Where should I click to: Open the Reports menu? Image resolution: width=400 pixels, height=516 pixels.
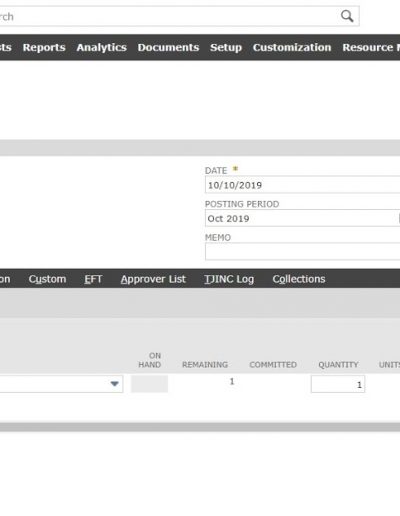(44, 47)
